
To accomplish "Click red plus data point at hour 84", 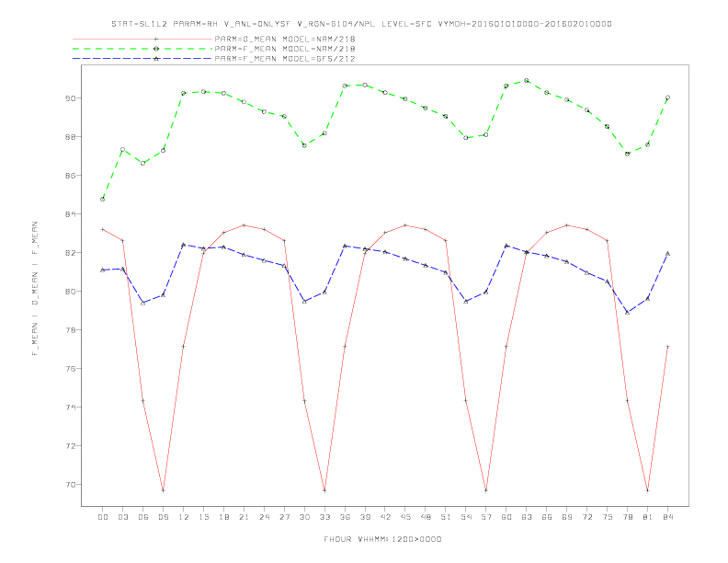I will point(667,347).
